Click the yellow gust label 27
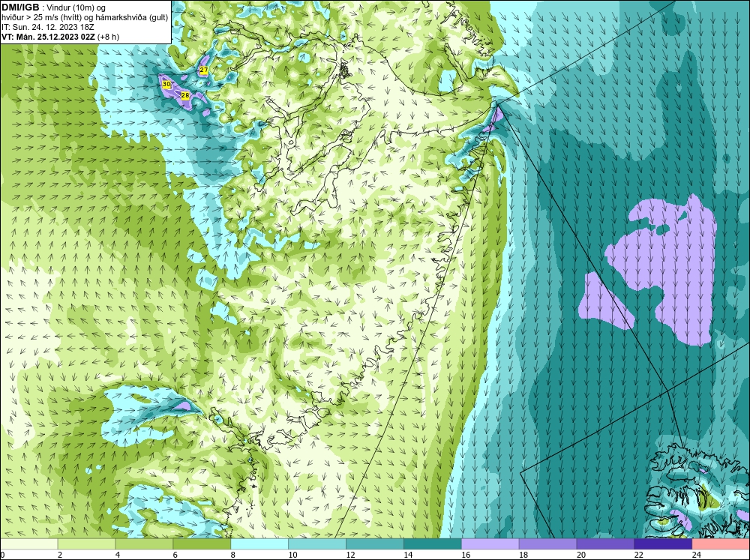Viewport: 750px width, 560px height. point(204,70)
